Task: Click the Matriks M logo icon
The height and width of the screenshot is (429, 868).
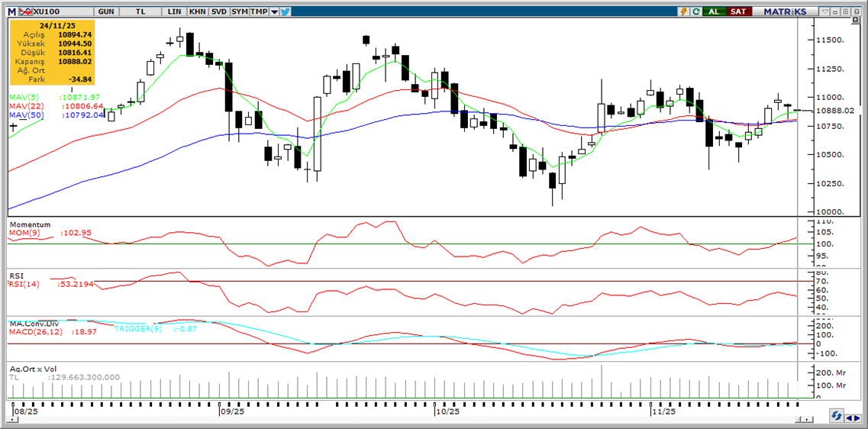Action: [11, 11]
